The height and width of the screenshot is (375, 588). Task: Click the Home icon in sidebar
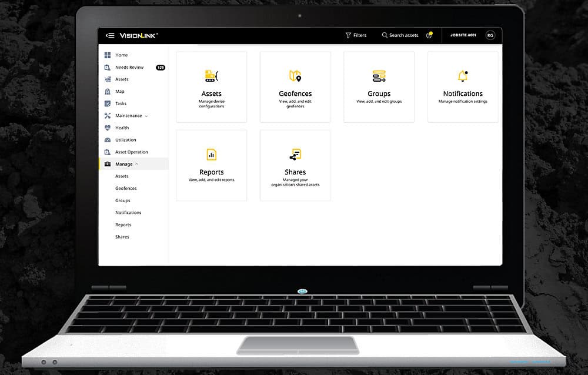[x=108, y=55]
